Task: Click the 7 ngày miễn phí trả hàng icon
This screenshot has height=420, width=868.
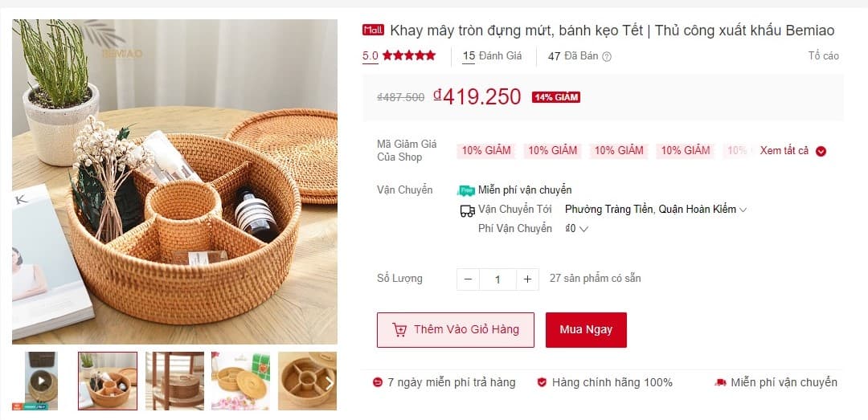Action: pyautogui.click(x=378, y=382)
